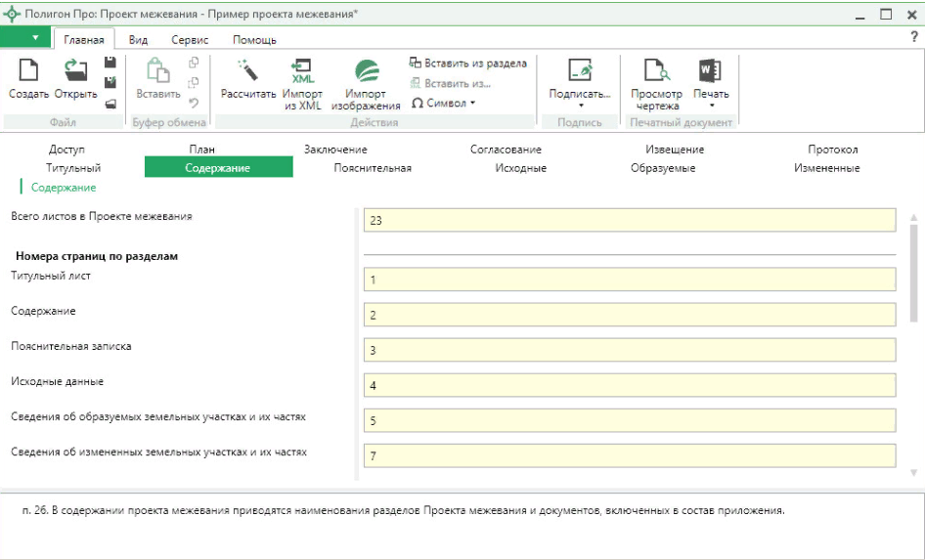The height and width of the screenshot is (560, 925).
Task: Open the Сервис ribbon tab
Action: tap(189, 40)
